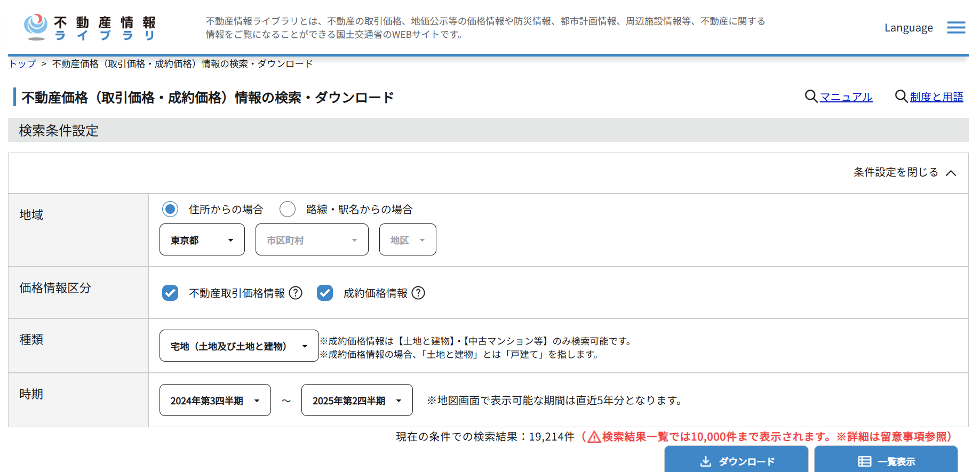Viewport: 980px width, 472px height.
Task: Open the 市区町村 dropdown
Action: pos(312,240)
